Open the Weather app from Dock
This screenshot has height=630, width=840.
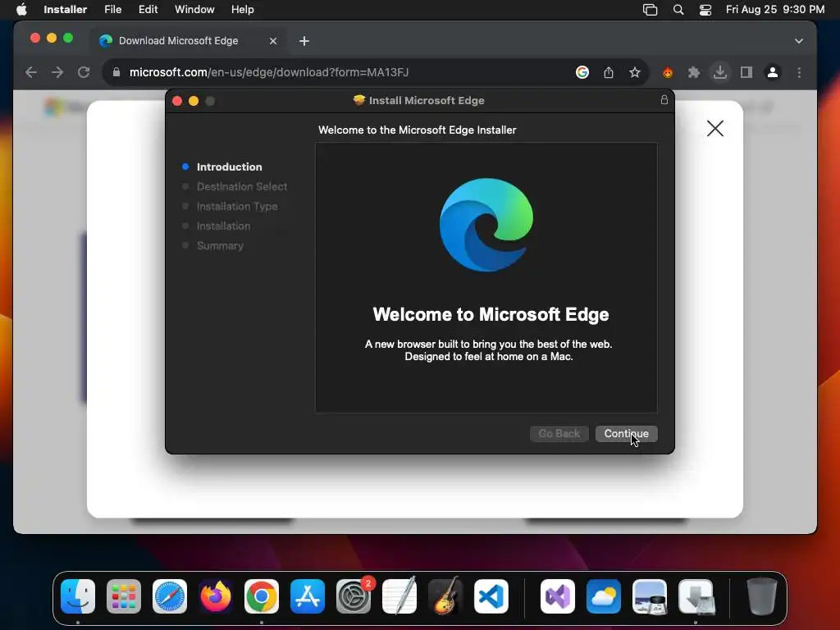(604, 596)
